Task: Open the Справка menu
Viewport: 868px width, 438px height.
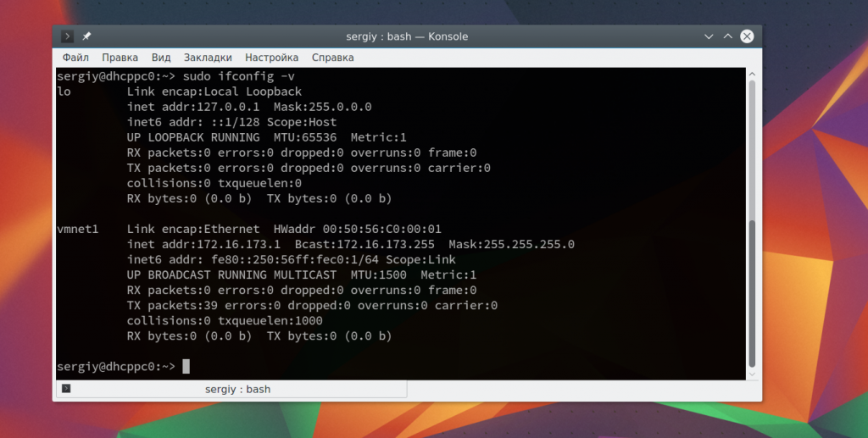Action: [x=332, y=58]
